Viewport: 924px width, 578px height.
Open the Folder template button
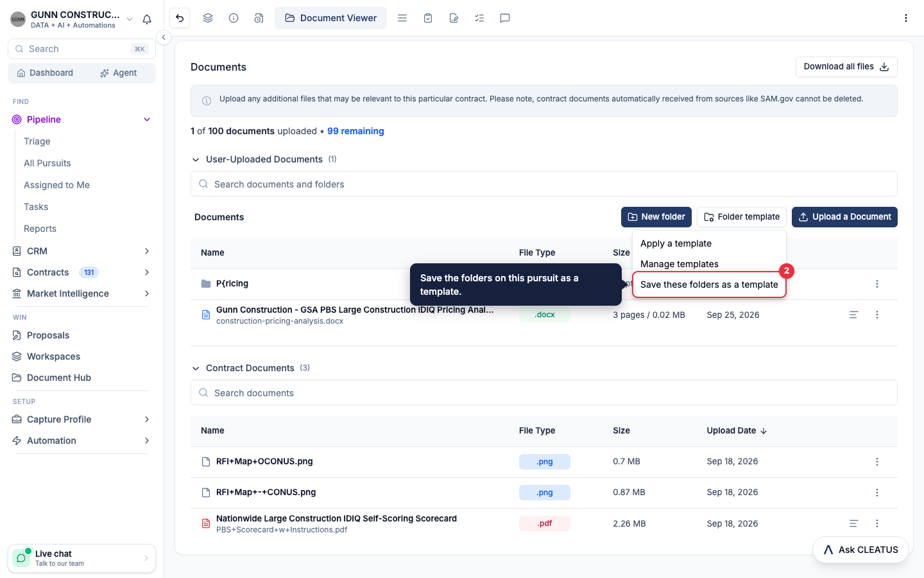pyautogui.click(x=742, y=217)
